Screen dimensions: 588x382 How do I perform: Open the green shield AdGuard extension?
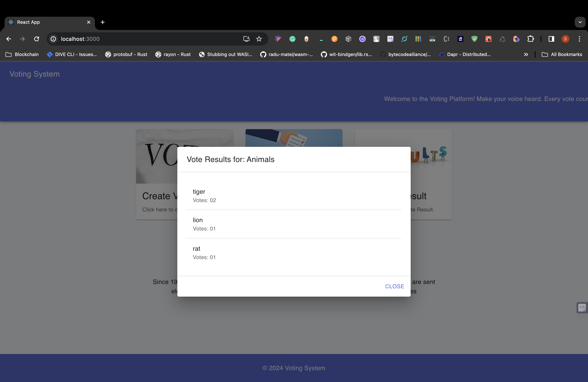tap(474, 39)
